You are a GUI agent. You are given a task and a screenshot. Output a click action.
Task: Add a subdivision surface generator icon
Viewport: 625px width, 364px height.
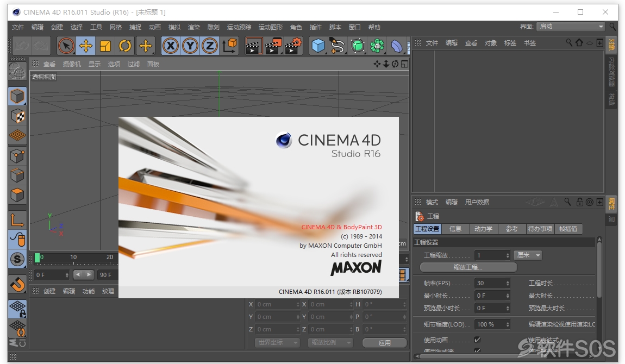[358, 46]
